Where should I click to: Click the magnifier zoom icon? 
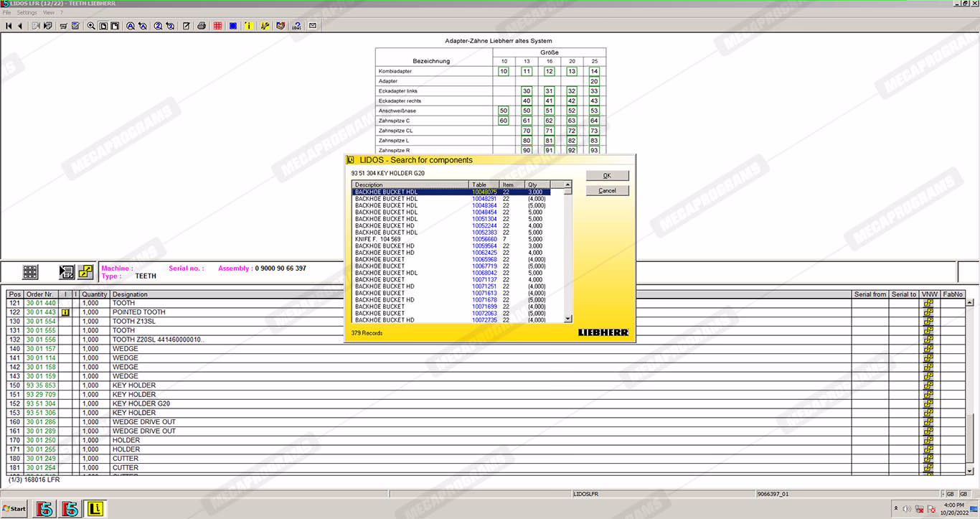tap(91, 26)
